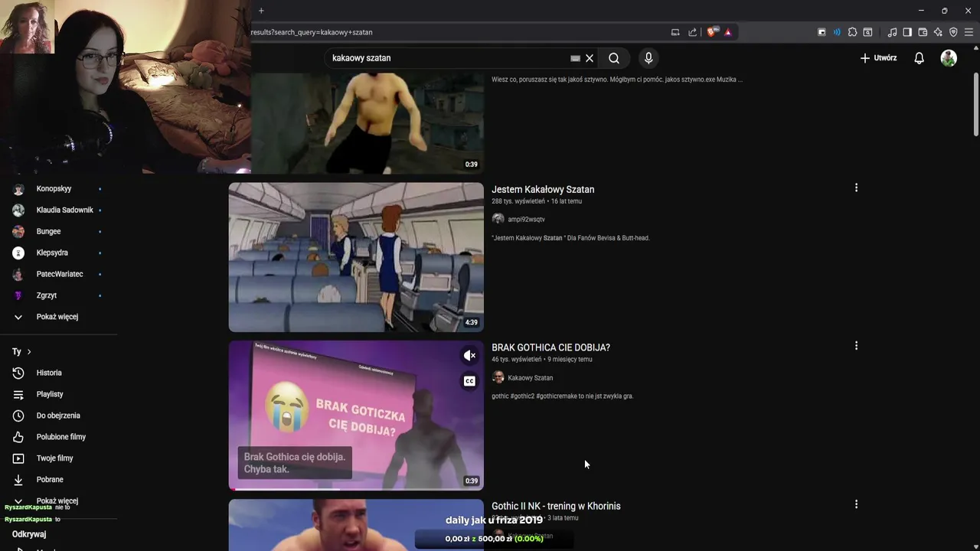Click the share page icon in address bar
This screenshot has height=551, width=980.
click(x=693, y=32)
